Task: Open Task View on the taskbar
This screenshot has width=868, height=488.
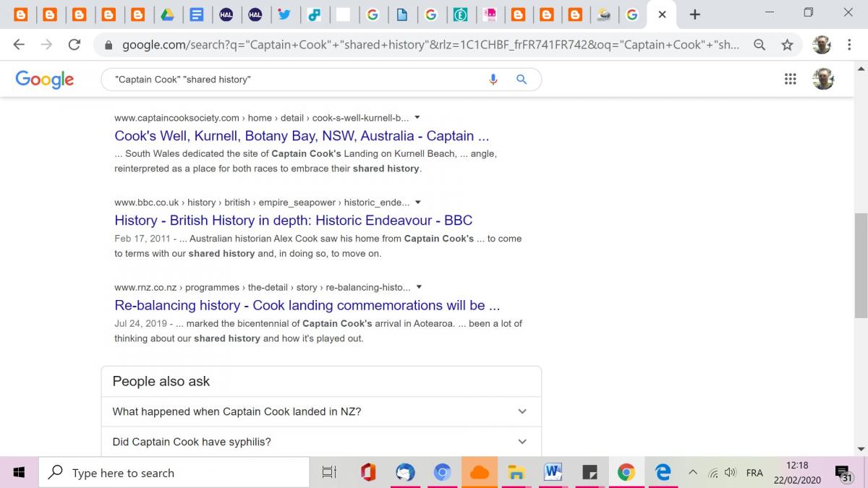Action: pyautogui.click(x=329, y=473)
